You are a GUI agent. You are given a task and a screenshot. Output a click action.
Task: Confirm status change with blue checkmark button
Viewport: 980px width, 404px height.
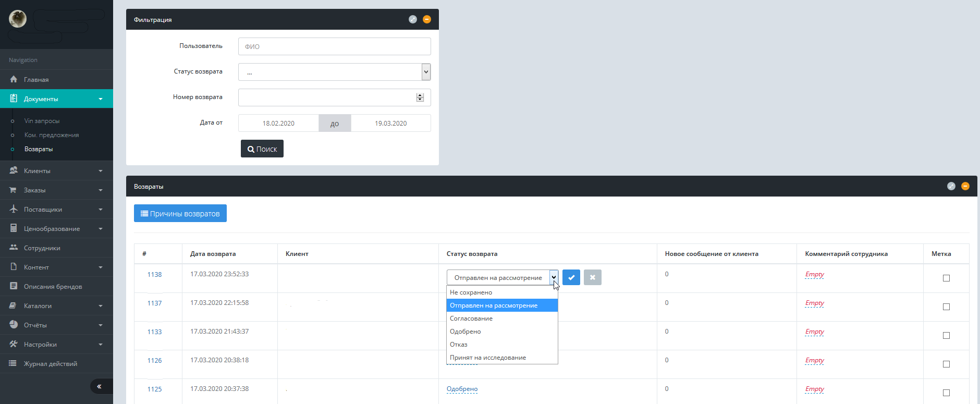pos(571,277)
